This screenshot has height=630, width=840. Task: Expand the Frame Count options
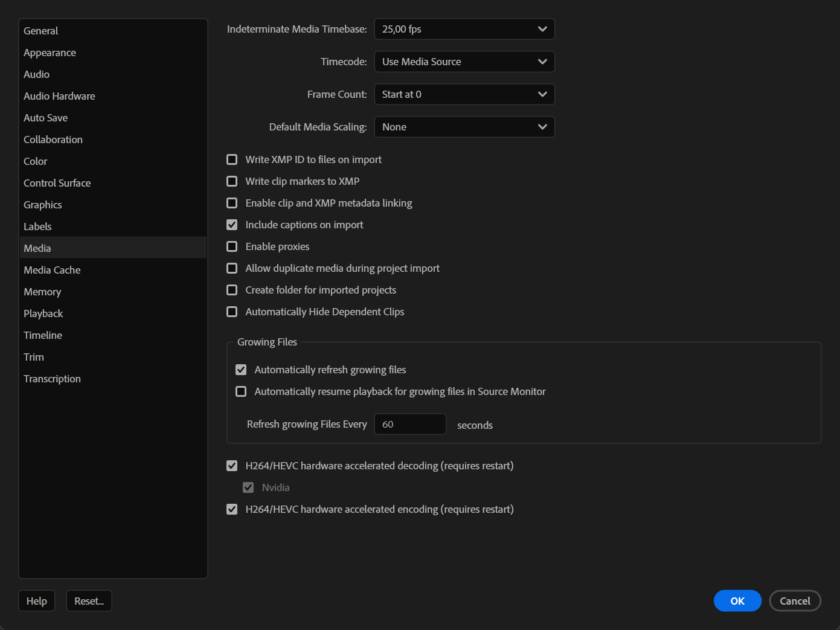[x=464, y=94]
